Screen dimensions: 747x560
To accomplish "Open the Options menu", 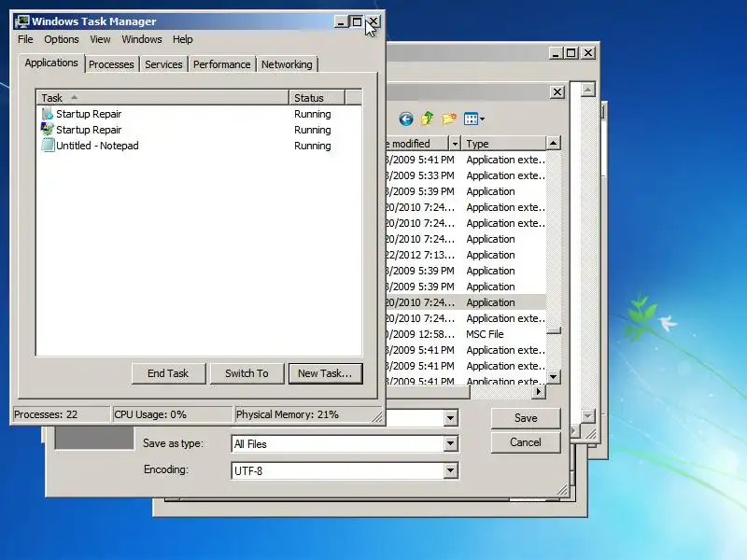I will tap(62, 39).
